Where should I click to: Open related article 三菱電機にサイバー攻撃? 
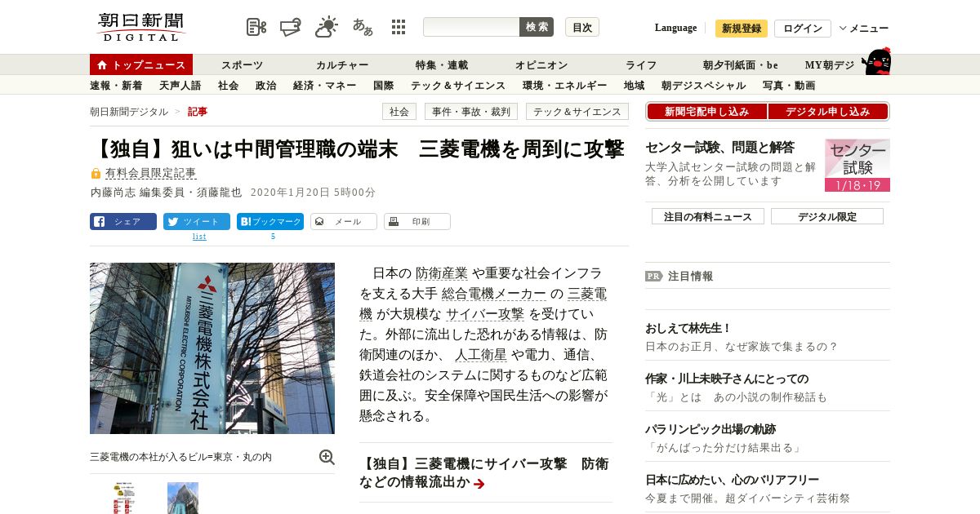(x=484, y=472)
